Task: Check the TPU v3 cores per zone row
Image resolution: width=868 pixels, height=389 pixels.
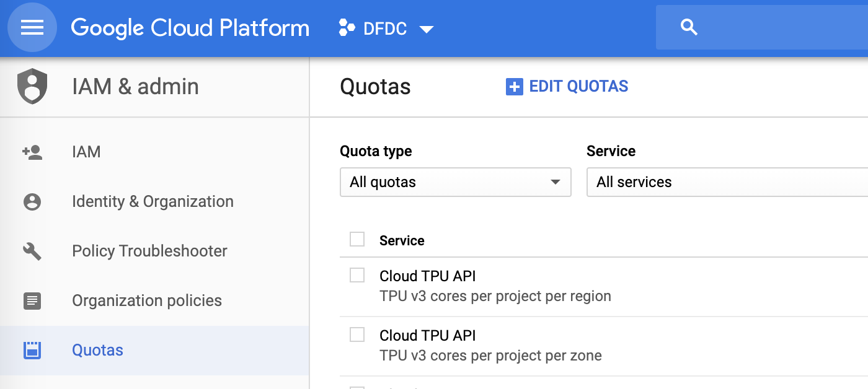Action: click(357, 334)
